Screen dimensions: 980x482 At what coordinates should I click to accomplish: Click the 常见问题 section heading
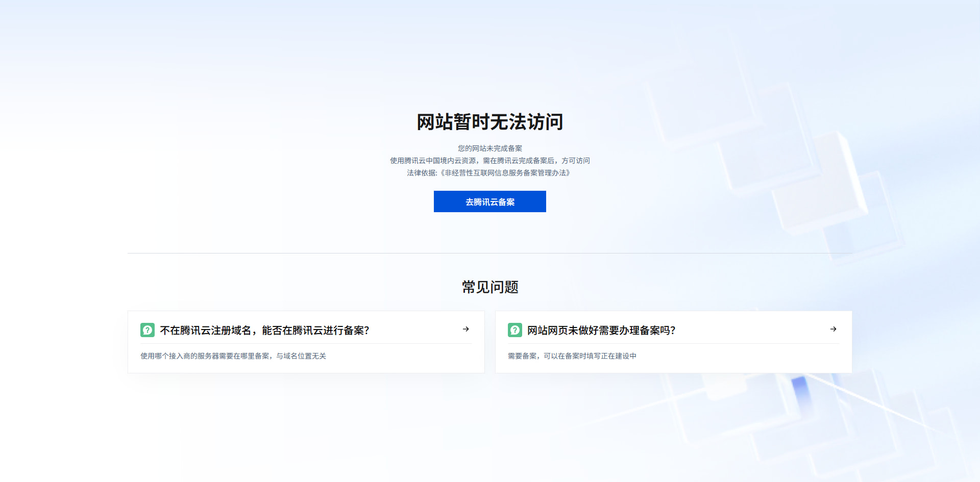pyautogui.click(x=490, y=287)
